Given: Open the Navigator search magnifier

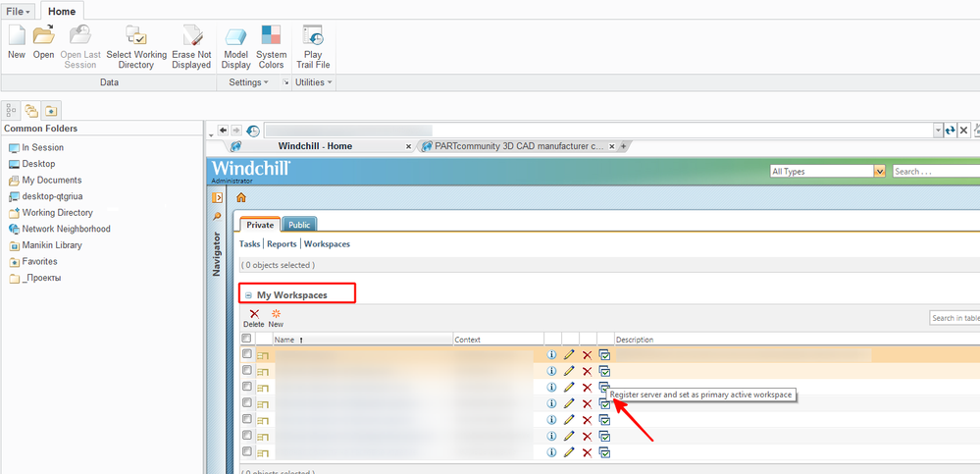Looking at the screenshot, I should [x=217, y=216].
